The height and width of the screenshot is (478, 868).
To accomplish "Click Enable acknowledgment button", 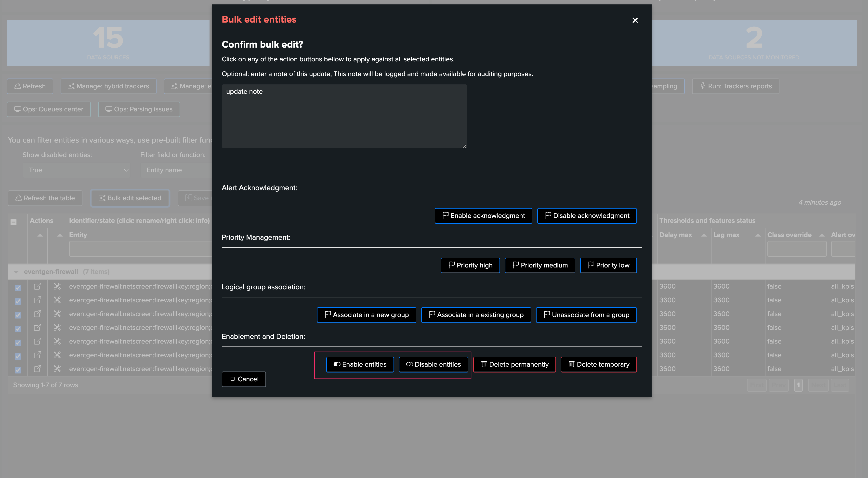I will click(483, 216).
